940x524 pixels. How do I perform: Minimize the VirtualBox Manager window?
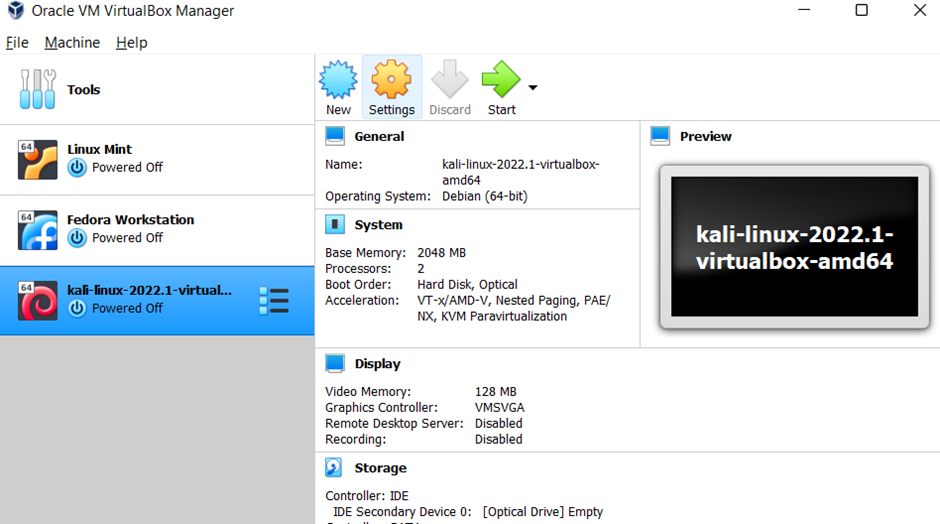click(804, 10)
